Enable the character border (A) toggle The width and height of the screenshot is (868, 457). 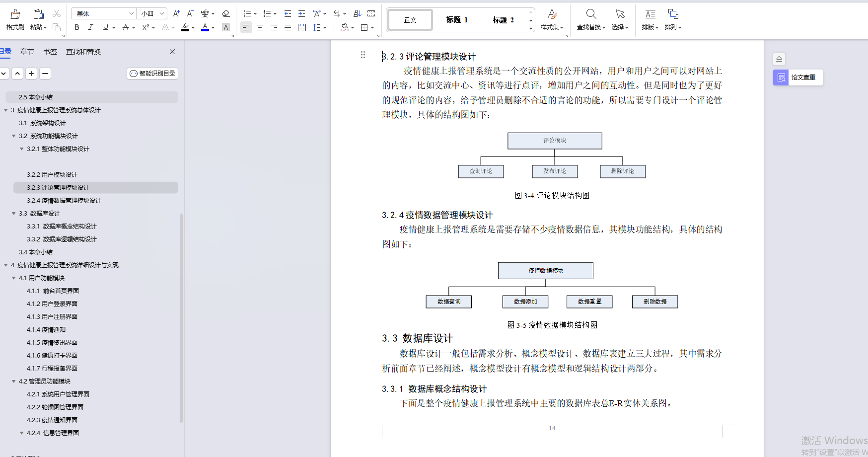225,27
